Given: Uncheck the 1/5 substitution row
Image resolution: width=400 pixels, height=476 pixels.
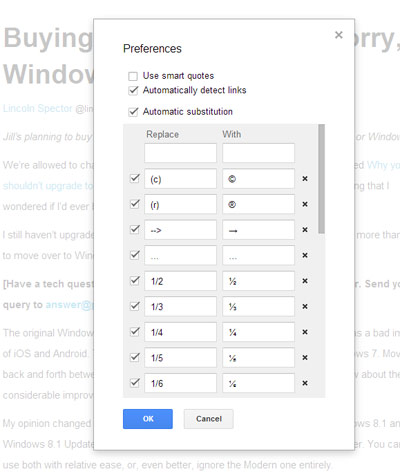Looking at the screenshot, I should point(135,357).
